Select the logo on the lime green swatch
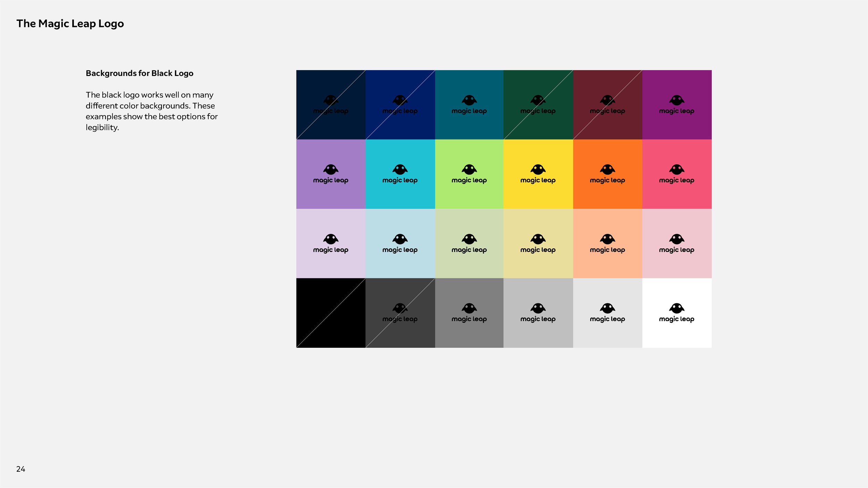This screenshot has width=868, height=488. pyautogui.click(x=469, y=174)
